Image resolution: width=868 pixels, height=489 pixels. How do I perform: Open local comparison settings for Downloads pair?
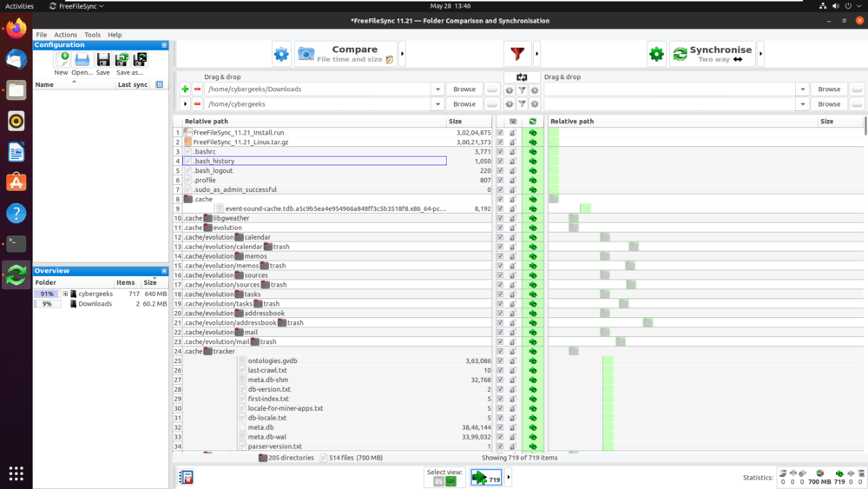[510, 89]
